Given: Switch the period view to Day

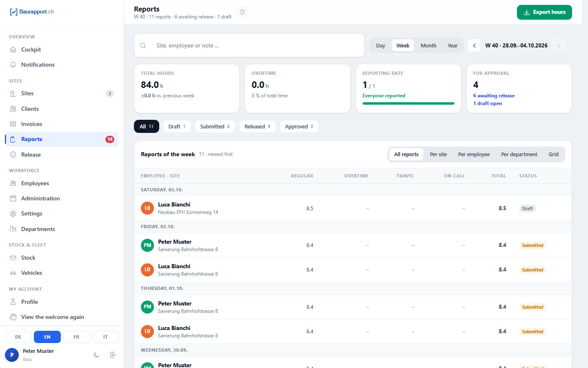Looking at the screenshot, I should [x=381, y=45].
